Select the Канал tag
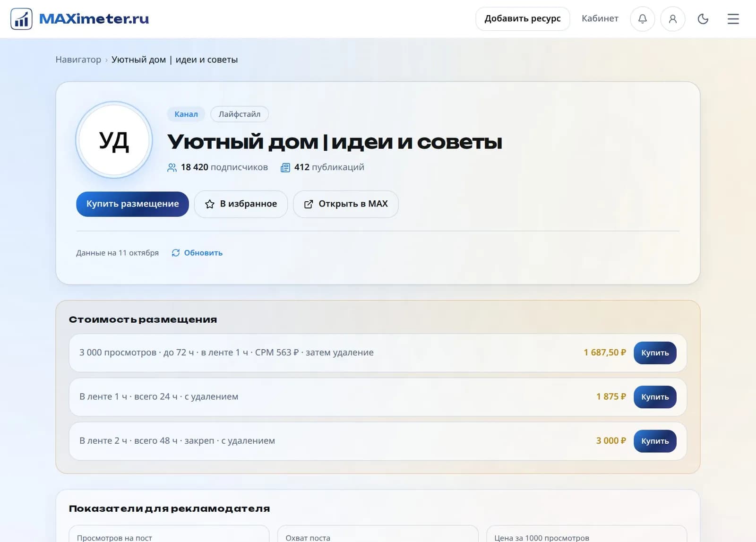This screenshot has height=542, width=756. point(186,114)
